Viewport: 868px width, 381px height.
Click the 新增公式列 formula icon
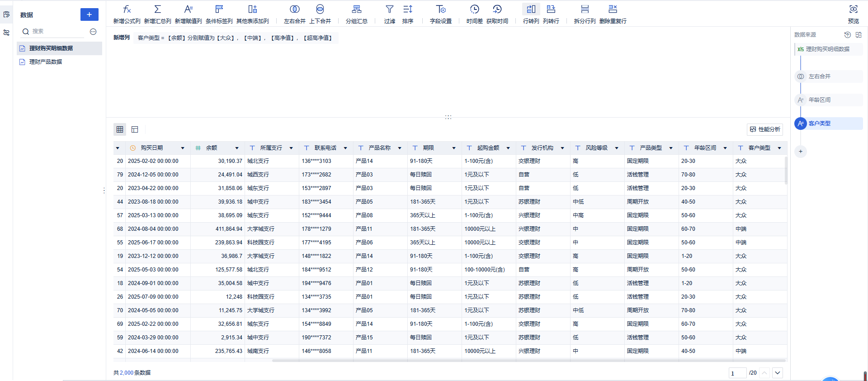point(127,10)
